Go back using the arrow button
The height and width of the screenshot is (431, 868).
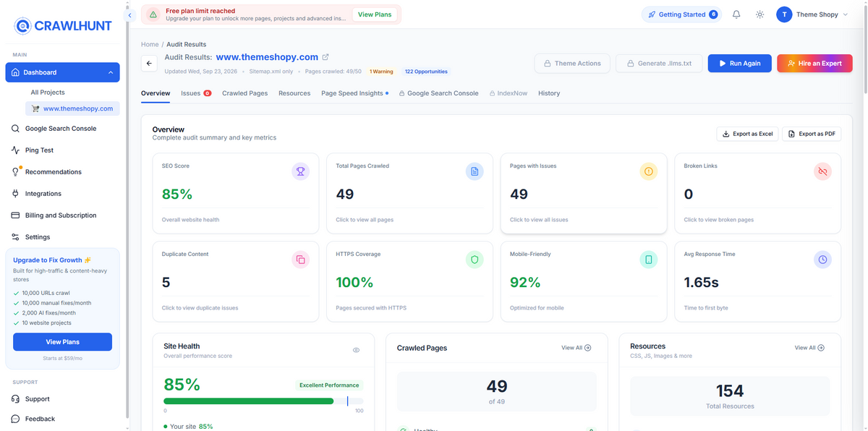pyautogui.click(x=149, y=64)
